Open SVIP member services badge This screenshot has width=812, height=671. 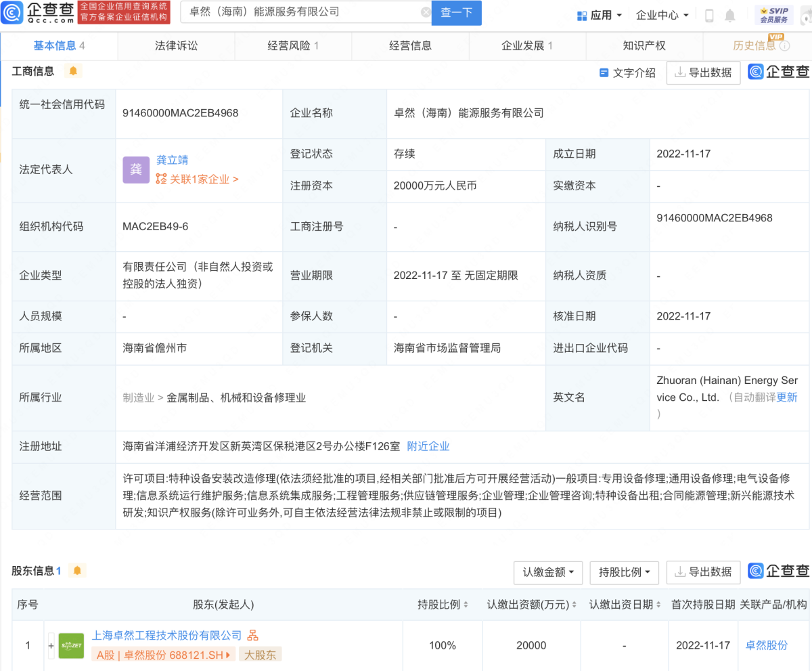(x=773, y=15)
